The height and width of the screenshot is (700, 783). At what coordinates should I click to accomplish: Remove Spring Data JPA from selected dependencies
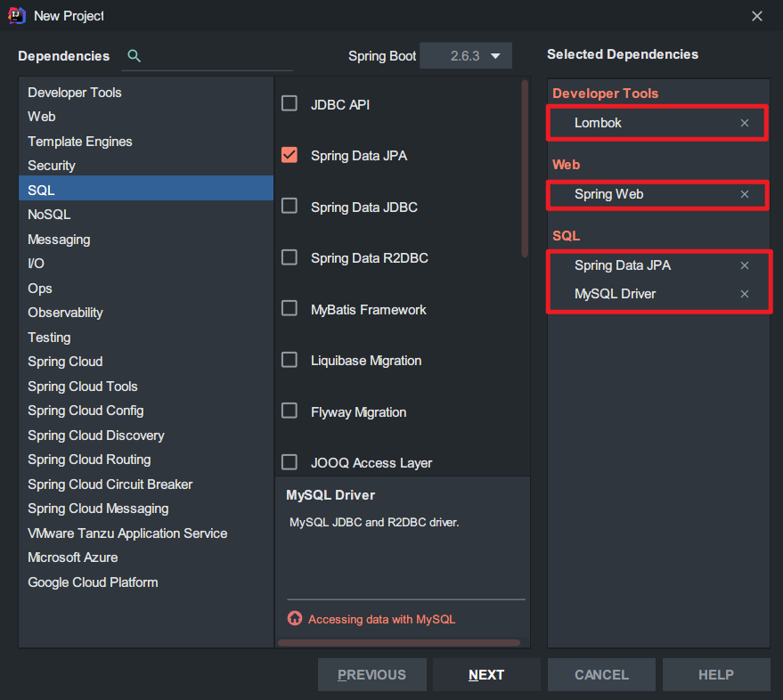[744, 265]
